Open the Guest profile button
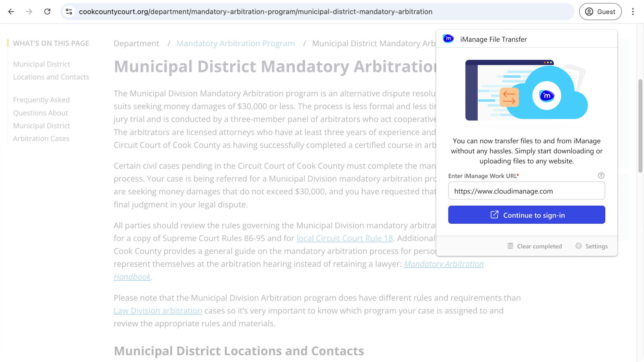Image resolution: width=644 pixels, height=362 pixels. [x=600, y=12]
